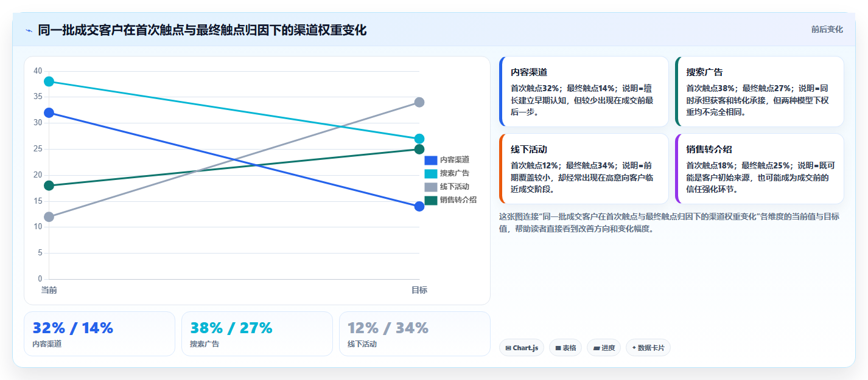Click the 进度 tag icon
Viewport: 868px width, 380px height.
click(x=597, y=348)
